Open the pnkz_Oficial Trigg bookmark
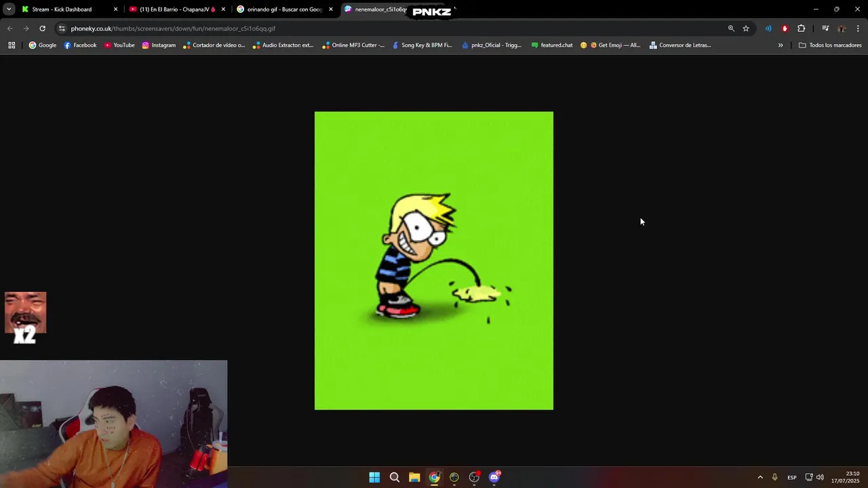Screen dimensions: 868x488 (x=492, y=45)
